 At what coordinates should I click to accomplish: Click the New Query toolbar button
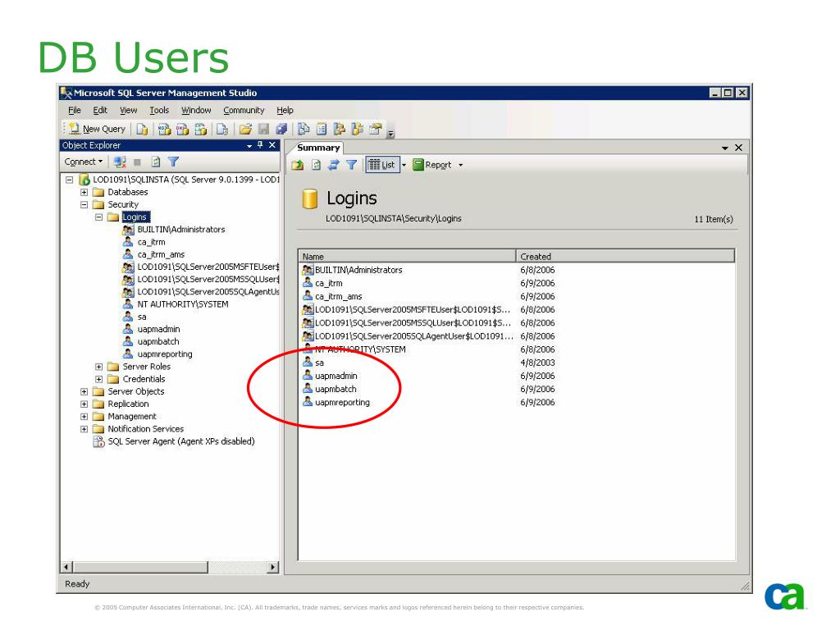point(98,129)
